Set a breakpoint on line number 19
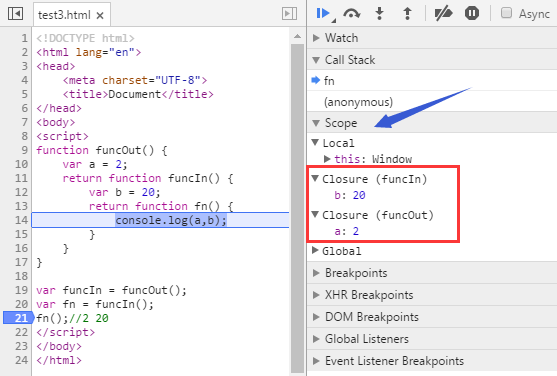The image size is (557, 376). coord(21,290)
